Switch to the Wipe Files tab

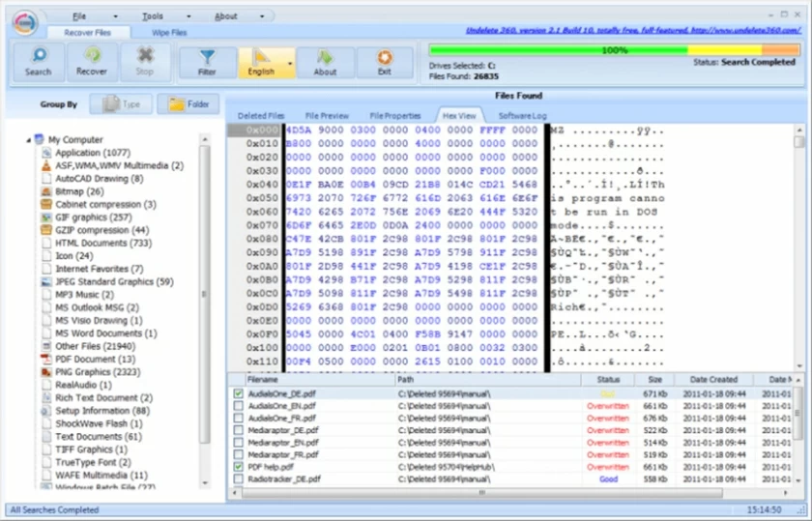click(x=169, y=33)
